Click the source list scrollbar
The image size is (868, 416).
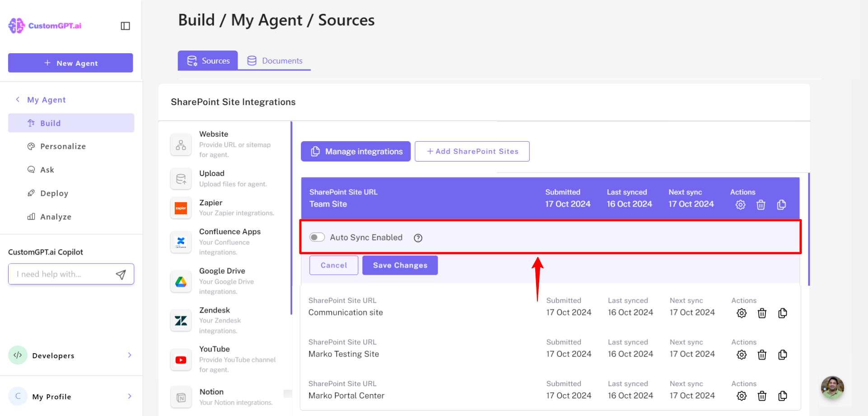pyautogui.click(x=291, y=218)
